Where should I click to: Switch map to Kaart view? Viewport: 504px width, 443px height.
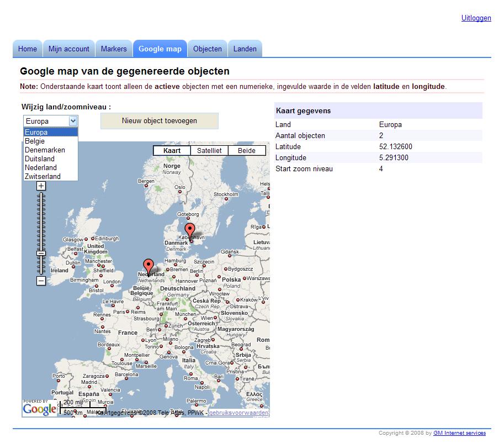click(172, 151)
